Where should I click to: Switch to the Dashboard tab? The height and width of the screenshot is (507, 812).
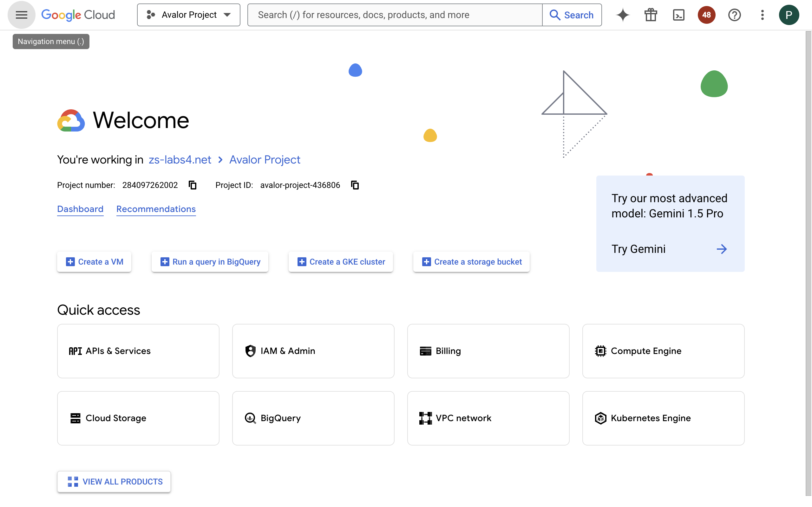click(80, 209)
